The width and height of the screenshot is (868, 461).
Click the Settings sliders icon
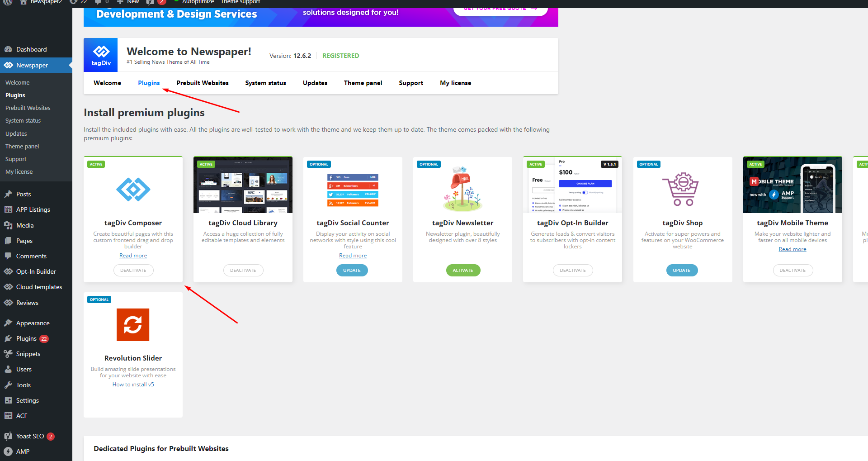coord(8,400)
